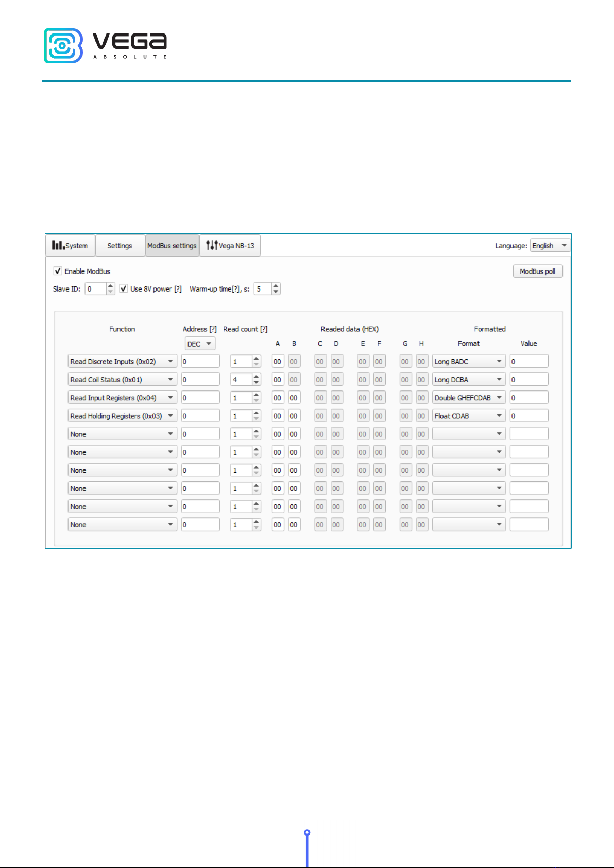
Task: Click the System tab bar-chart icon
Action: [x=58, y=245]
